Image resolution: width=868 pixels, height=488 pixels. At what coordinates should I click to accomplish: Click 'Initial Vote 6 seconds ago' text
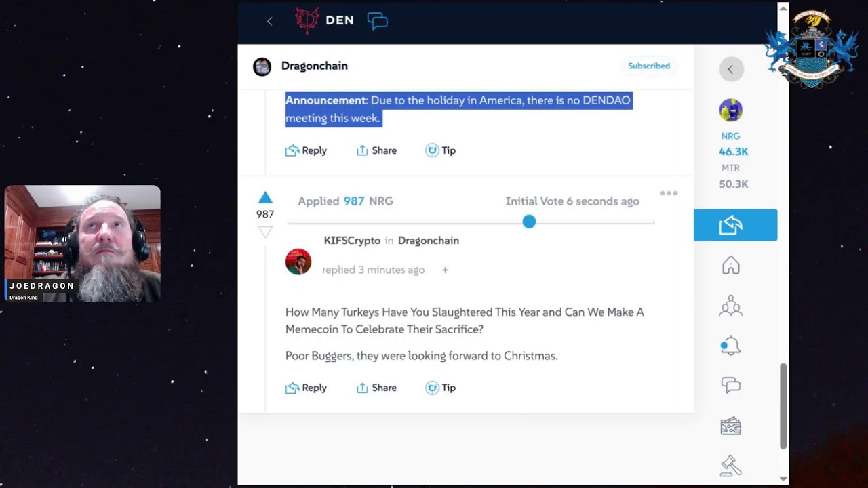tap(572, 201)
